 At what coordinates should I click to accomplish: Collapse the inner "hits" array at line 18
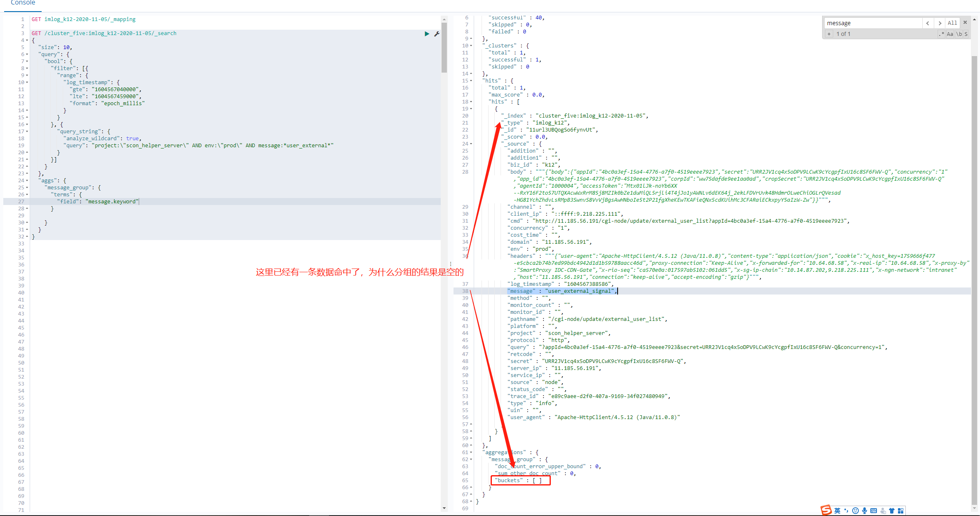[x=471, y=102]
